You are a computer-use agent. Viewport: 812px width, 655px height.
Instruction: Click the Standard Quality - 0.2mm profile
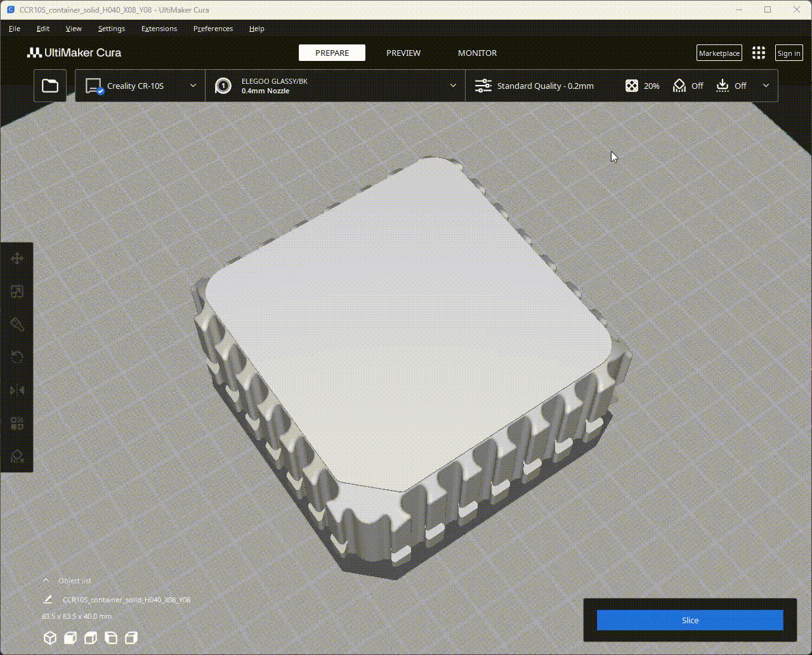click(x=545, y=86)
